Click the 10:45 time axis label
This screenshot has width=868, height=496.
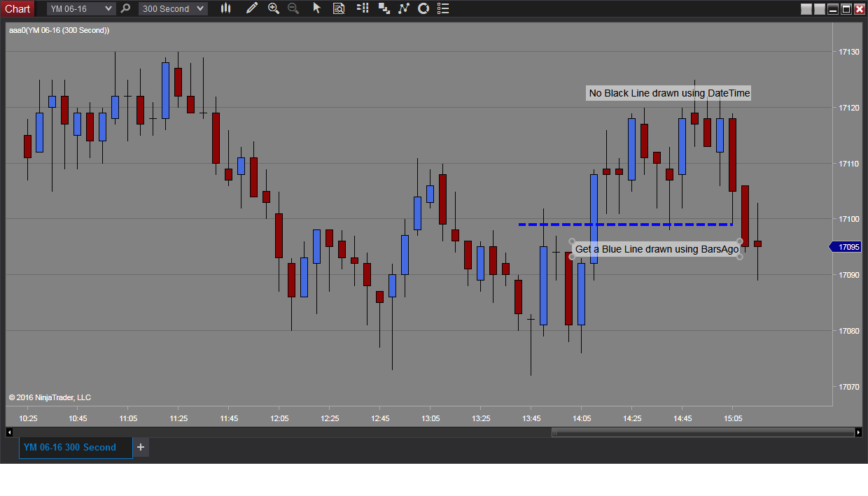[x=78, y=418]
